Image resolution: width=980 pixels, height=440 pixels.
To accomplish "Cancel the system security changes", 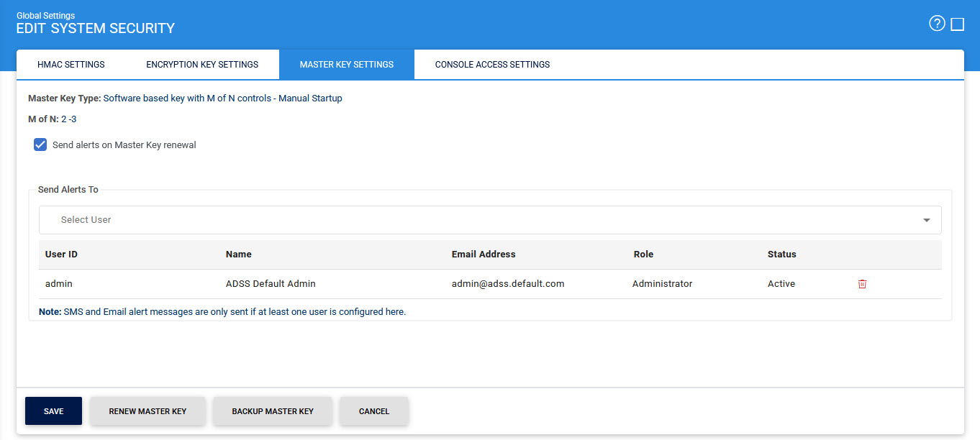I will click(374, 411).
